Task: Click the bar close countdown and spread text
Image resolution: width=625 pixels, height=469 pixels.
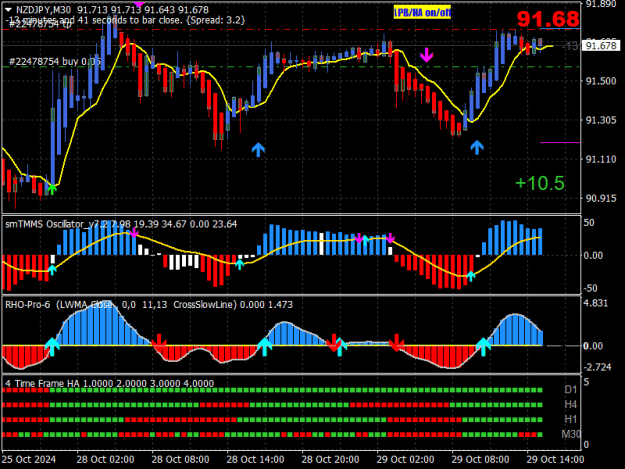Action: 125,20
